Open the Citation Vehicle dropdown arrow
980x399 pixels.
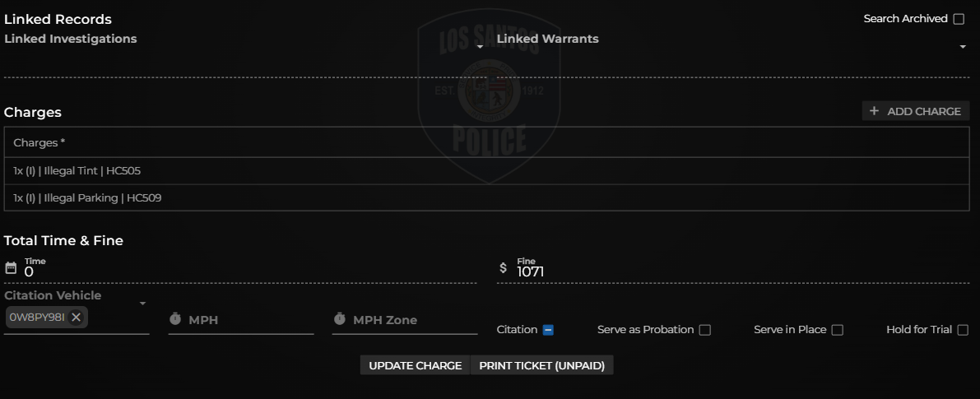[142, 304]
